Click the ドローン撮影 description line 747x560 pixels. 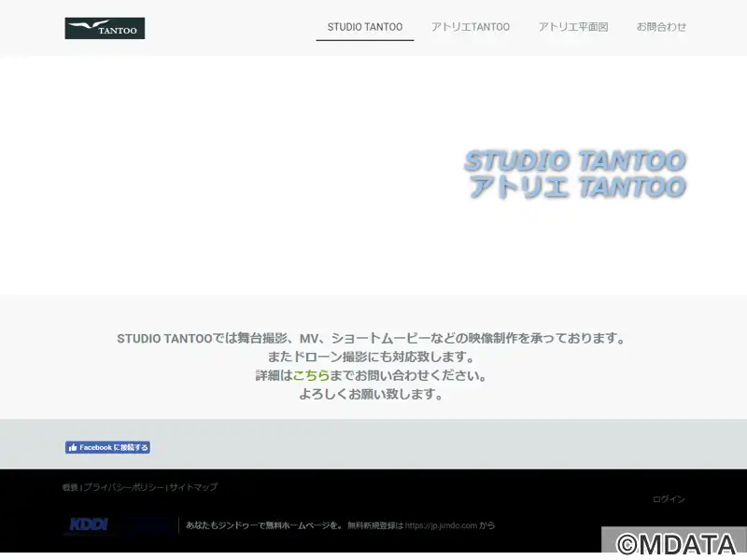pyautogui.click(x=371, y=357)
